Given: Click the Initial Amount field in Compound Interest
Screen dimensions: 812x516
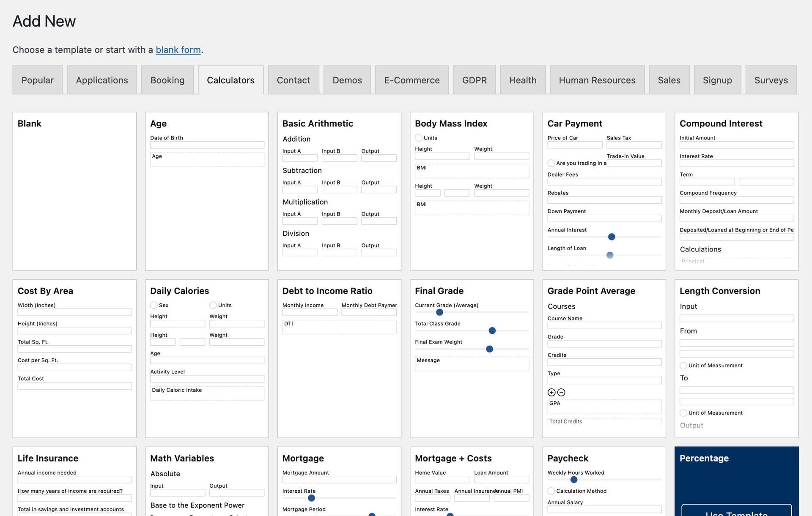Looking at the screenshot, I should pos(736,145).
